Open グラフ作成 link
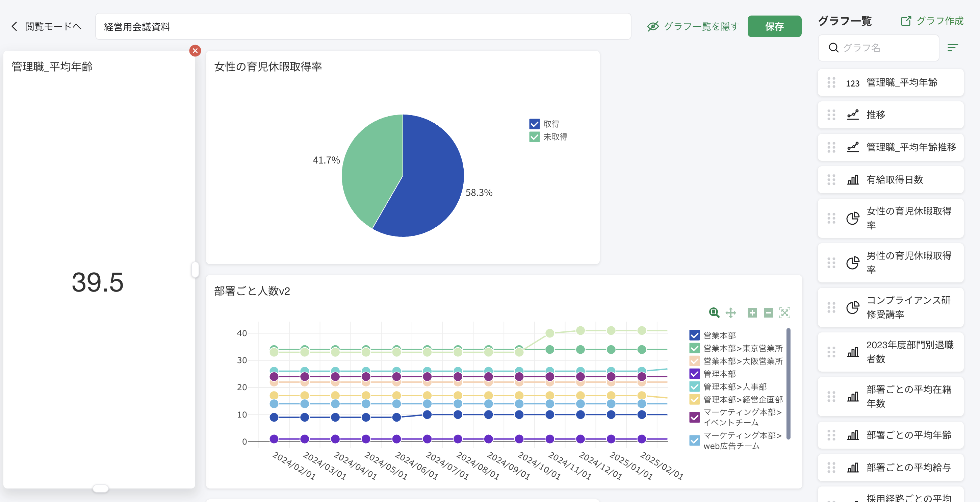Image resolution: width=980 pixels, height=502 pixels. pos(932,21)
